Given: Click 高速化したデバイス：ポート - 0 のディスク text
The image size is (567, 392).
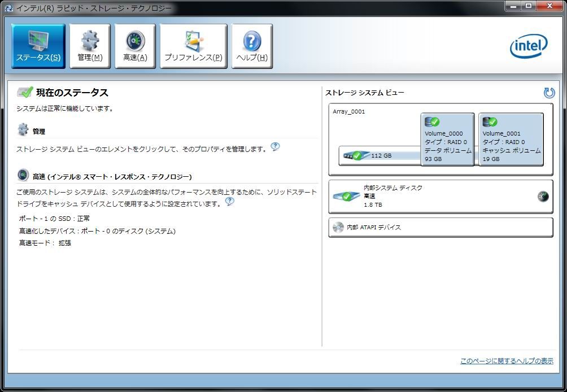Looking at the screenshot, I should [97, 231].
